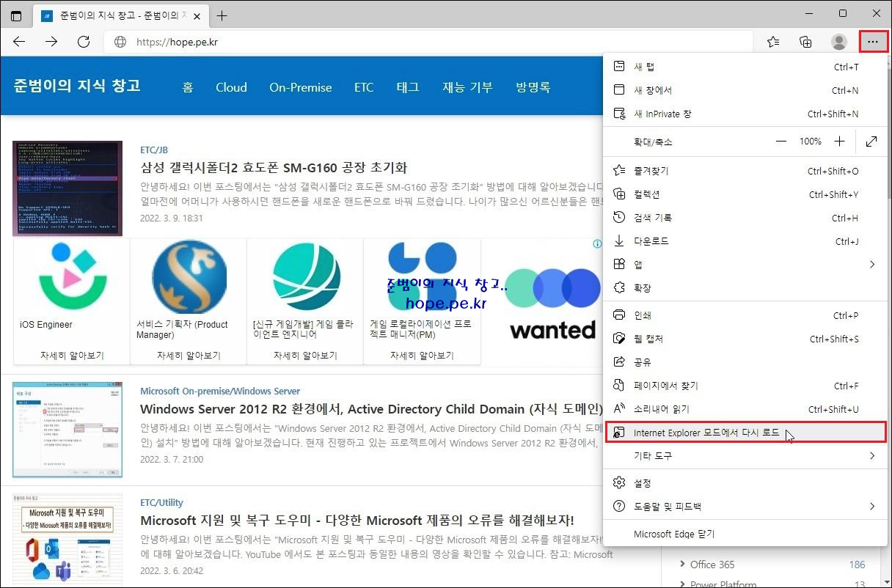
Task: Click the profile avatar icon
Action: pyautogui.click(x=839, y=42)
